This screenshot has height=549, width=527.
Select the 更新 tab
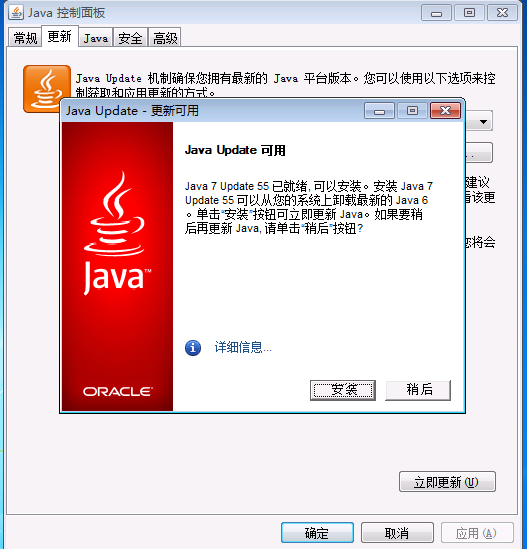click(x=60, y=36)
